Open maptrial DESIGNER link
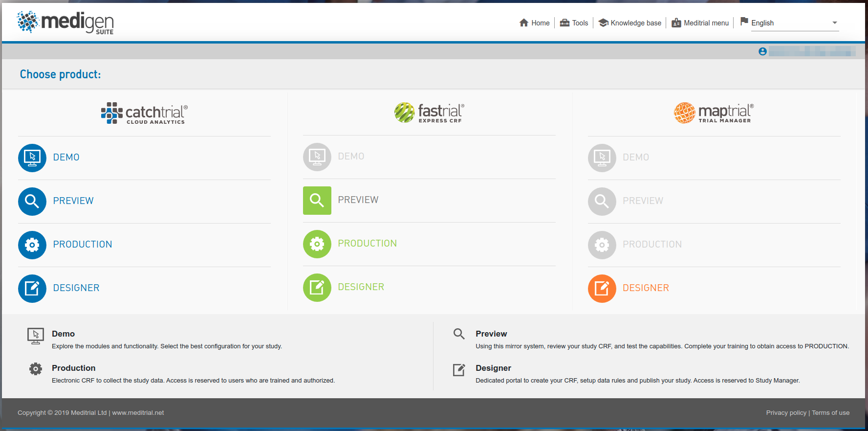The width and height of the screenshot is (868, 431). point(646,288)
